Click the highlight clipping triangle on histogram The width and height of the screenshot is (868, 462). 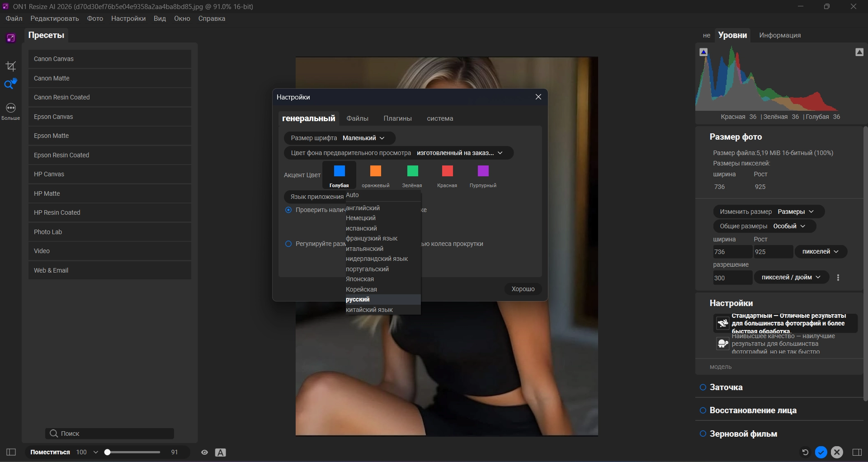tap(859, 52)
